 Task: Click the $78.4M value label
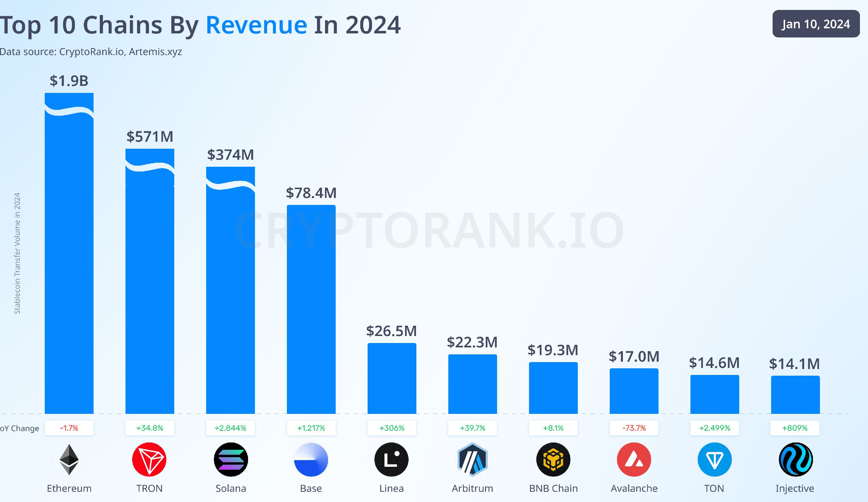tap(311, 193)
